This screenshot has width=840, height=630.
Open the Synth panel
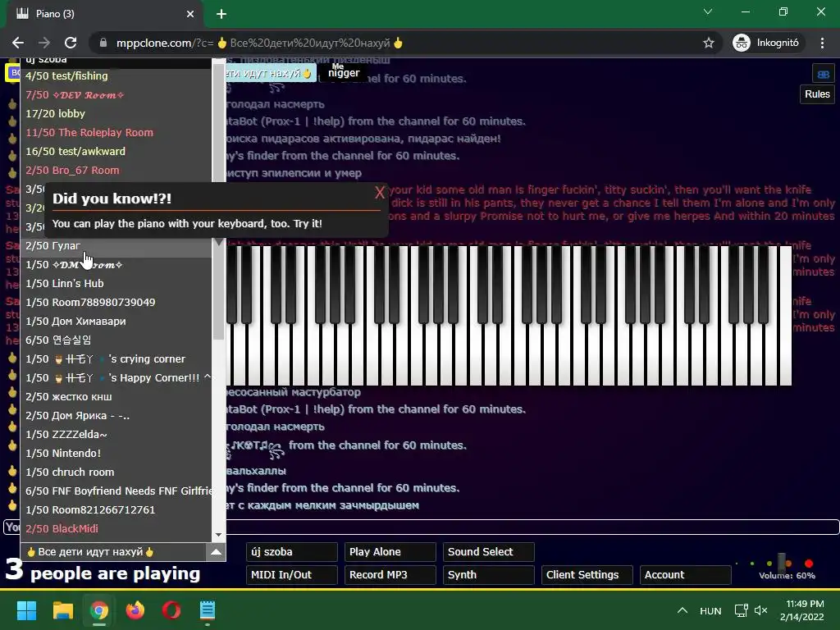pos(489,575)
